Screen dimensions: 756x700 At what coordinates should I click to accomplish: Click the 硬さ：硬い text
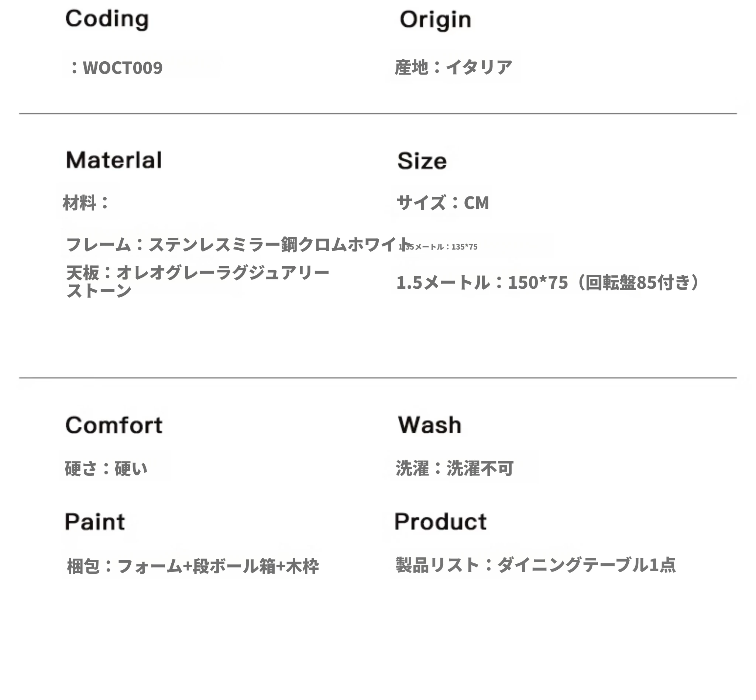click(x=106, y=469)
